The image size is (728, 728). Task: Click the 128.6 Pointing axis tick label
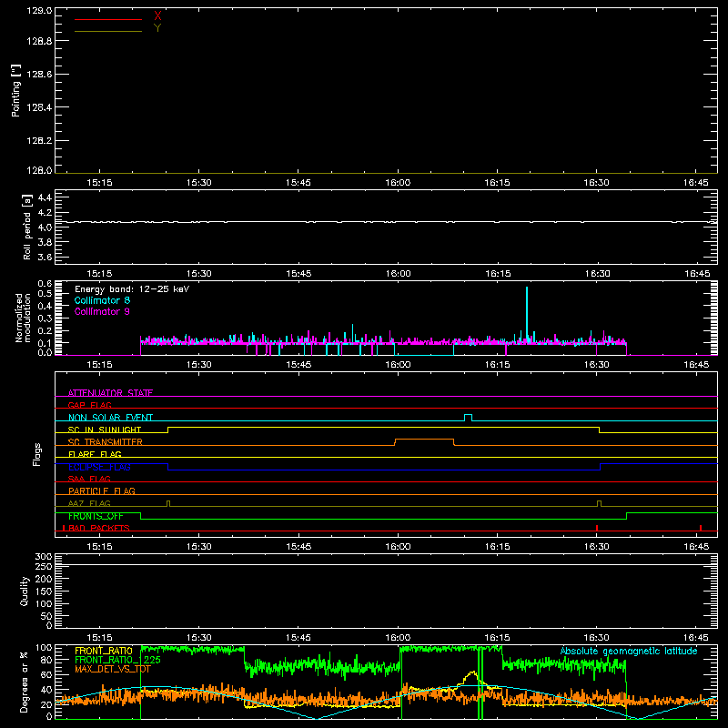(39, 75)
